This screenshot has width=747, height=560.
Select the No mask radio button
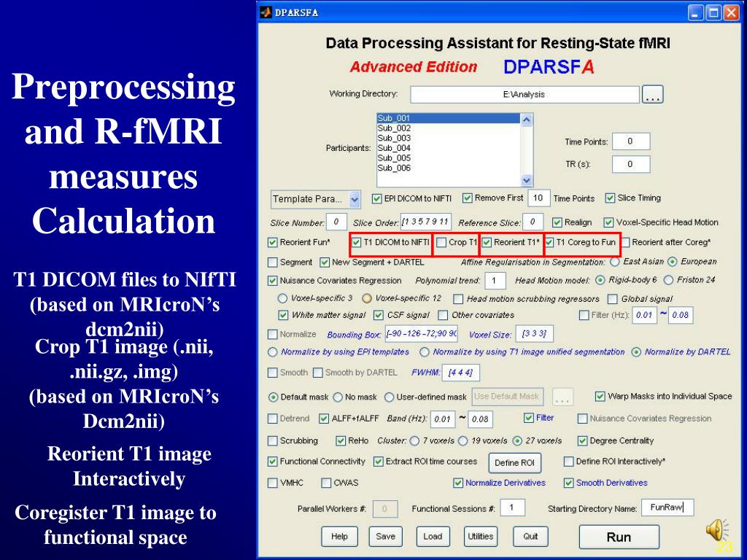click(x=338, y=397)
